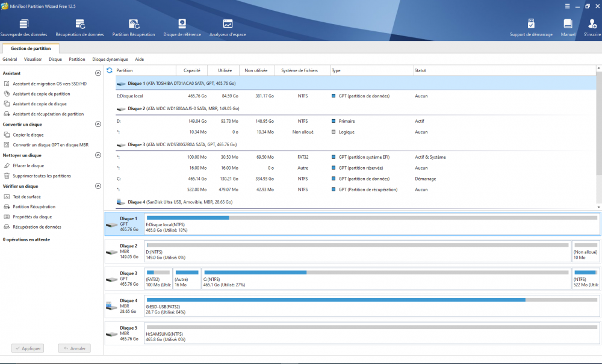Collapse the Assistant section
Viewport: 602px width, 364px height.
(x=98, y=73)
